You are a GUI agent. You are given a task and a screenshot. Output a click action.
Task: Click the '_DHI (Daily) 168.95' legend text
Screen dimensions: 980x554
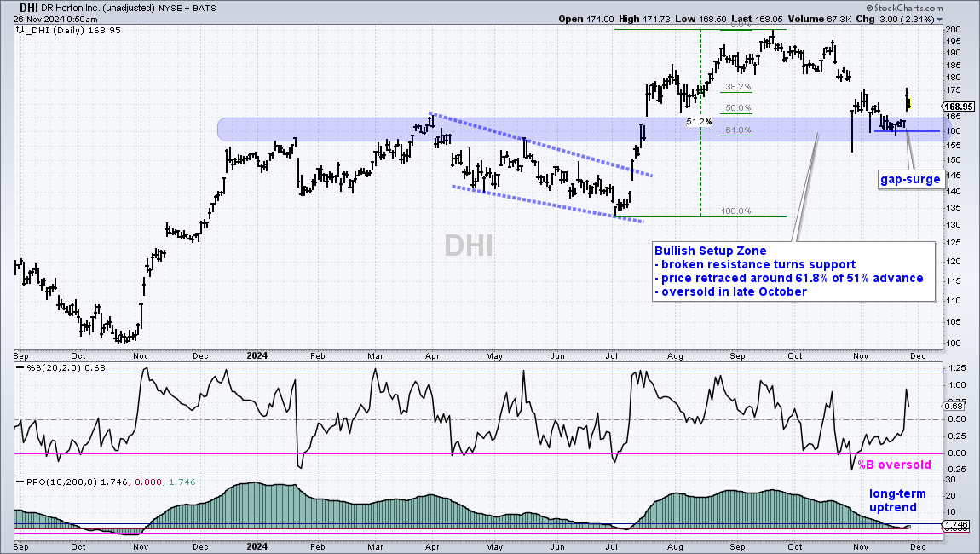click(x=73, y=30)
